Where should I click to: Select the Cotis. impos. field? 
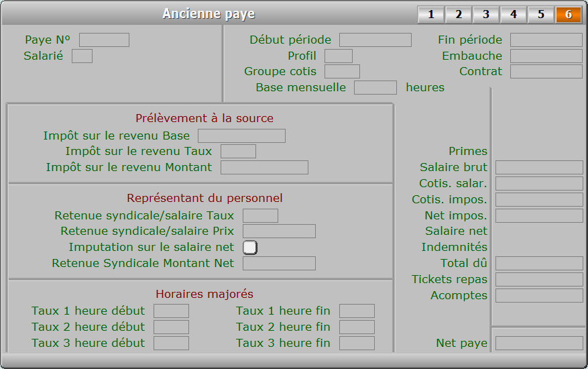tap(539, 200)
